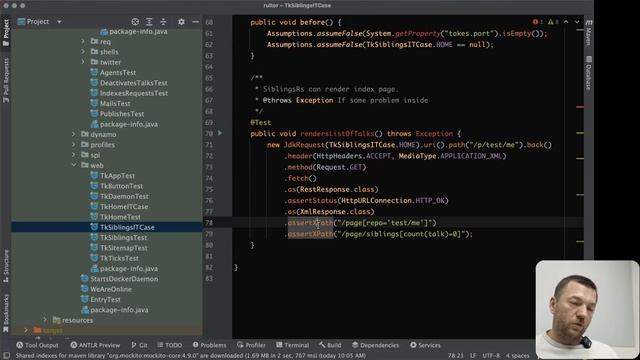The width and height of the screenshot is (640, 360).
Task: Open the Project view dropdown
Action: click(39, 22)
